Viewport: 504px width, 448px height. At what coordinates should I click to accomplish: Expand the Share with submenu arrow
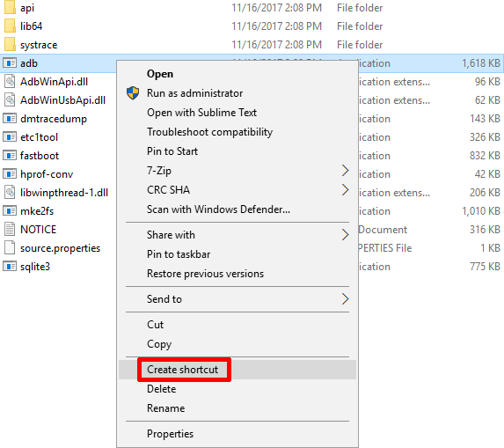click(345, 235)
